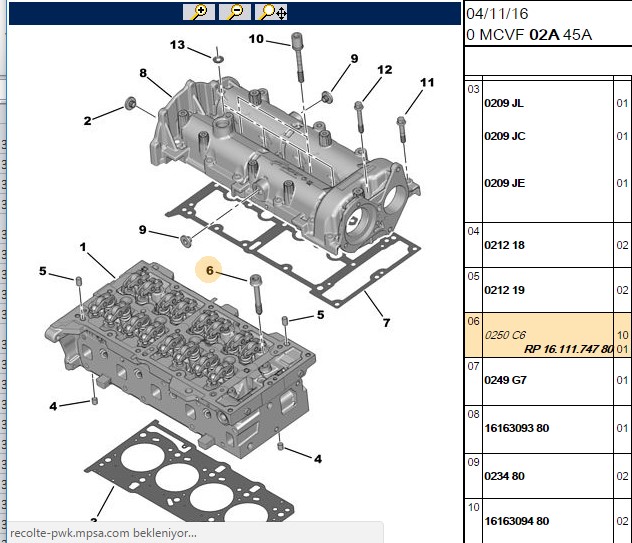Viewport: 632px width, 543px height.
Task: Select the zoom and pan magnifier tool
Action: (x=271, y=12)
